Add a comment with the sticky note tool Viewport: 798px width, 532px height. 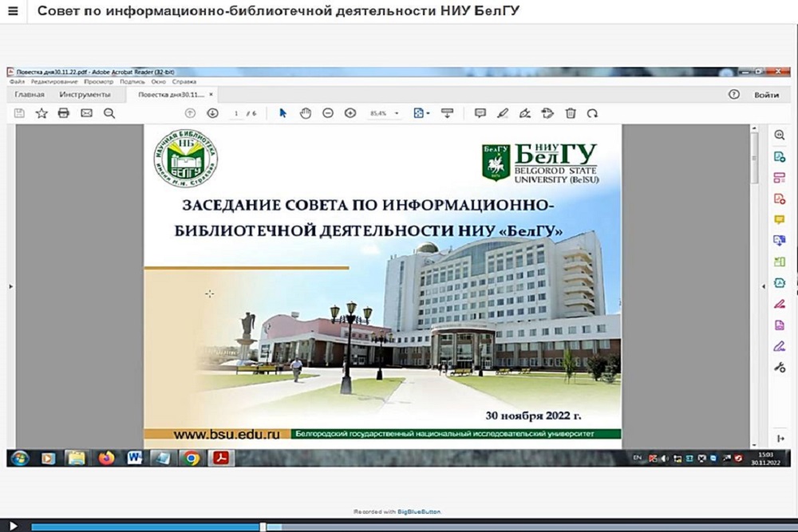[x=480, y=113]
